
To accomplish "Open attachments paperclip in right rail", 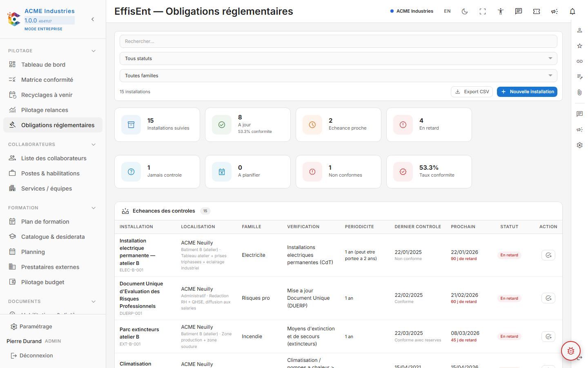I will coord(579,92).
